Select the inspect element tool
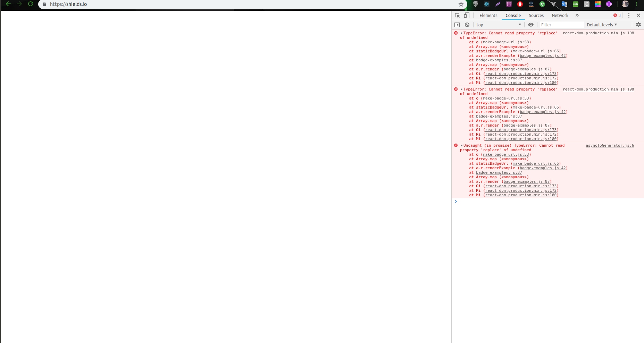This screenshot has width=644, height=343. pos(457,15)
